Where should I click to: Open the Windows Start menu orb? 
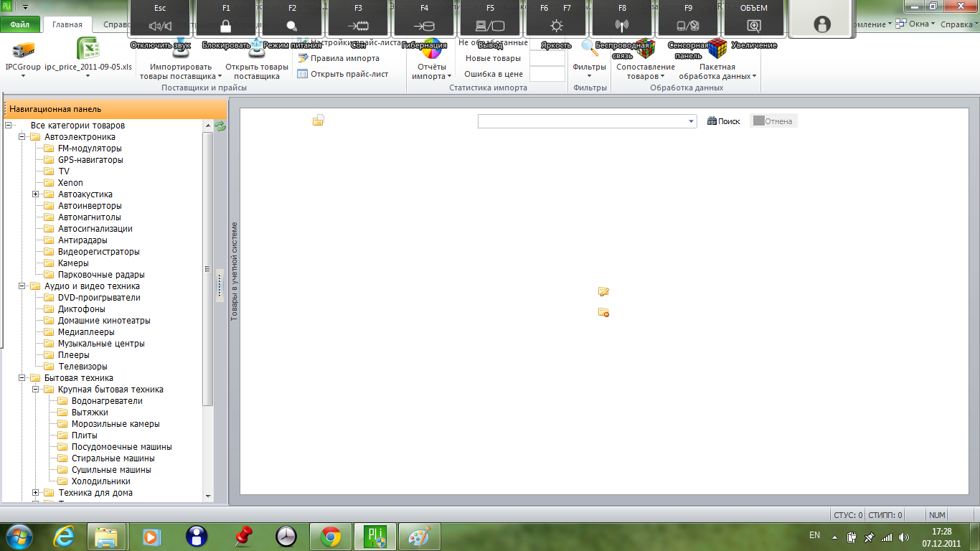19,536
